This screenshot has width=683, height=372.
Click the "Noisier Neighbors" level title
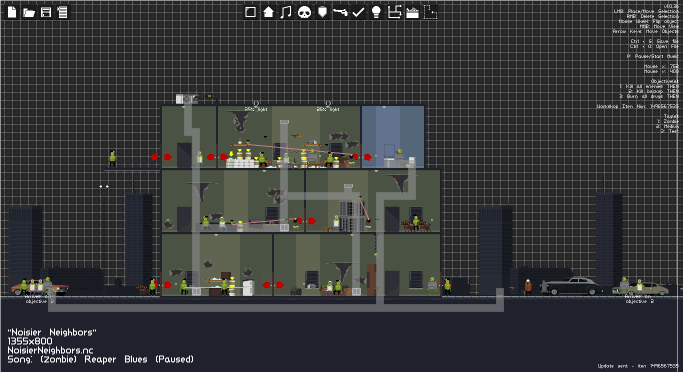click(x=52, y=332)
